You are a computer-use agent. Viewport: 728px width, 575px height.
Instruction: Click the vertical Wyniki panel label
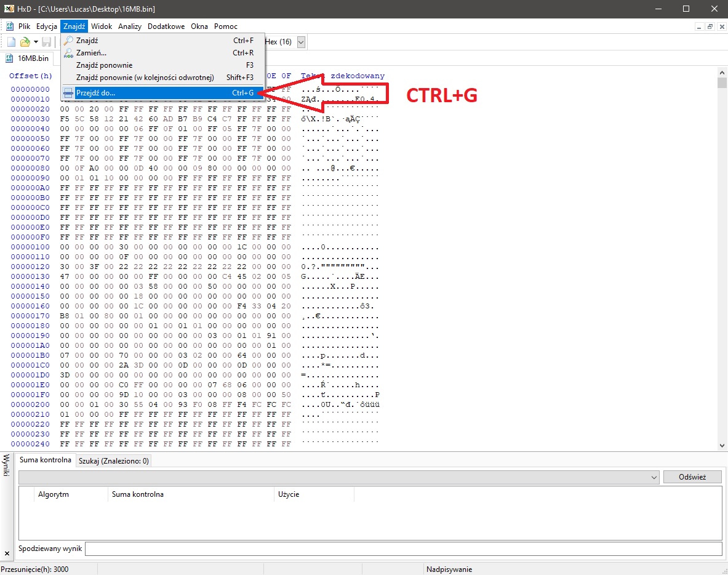coord(7,465)
